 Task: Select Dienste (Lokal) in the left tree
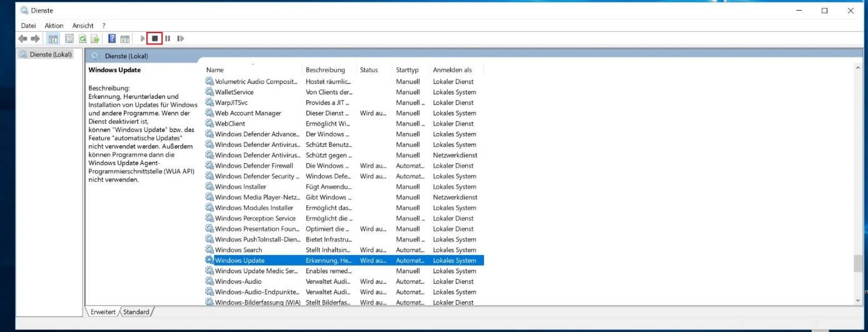tap(51, 54)
